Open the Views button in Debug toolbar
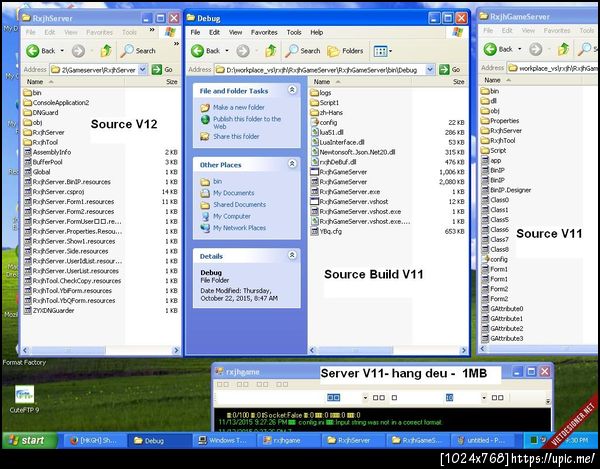The image size is (600, 469). click(x=382, y=51)
